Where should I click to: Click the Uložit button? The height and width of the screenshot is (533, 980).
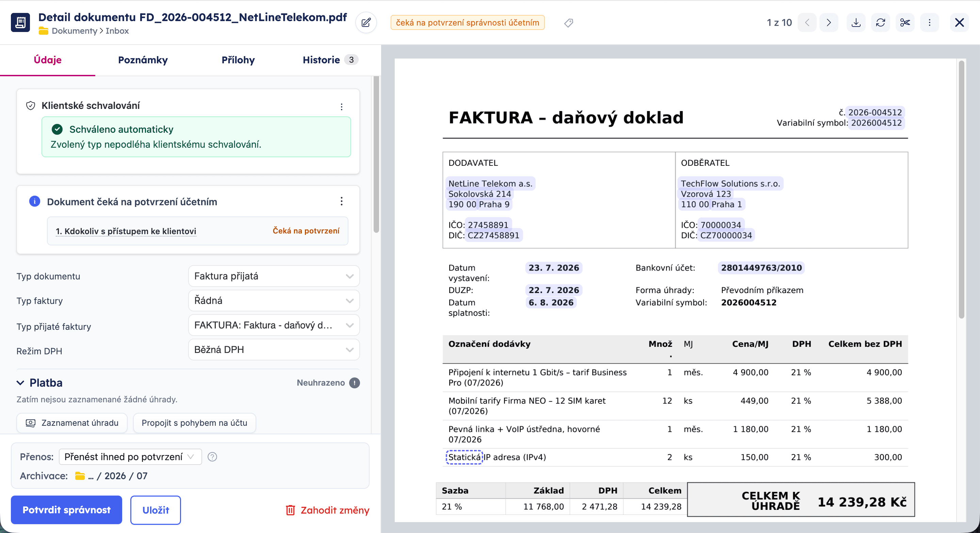[156, 510]
